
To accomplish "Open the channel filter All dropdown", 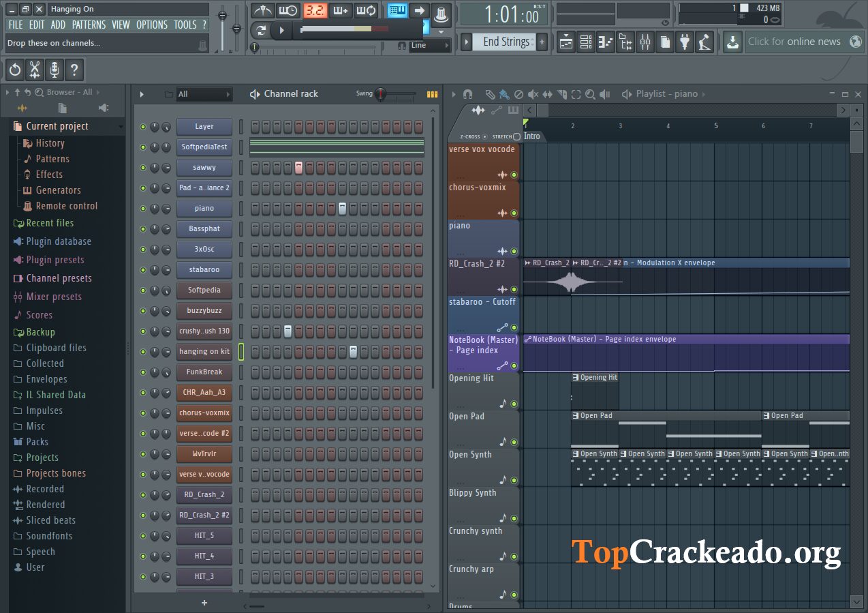I will 204,93.
